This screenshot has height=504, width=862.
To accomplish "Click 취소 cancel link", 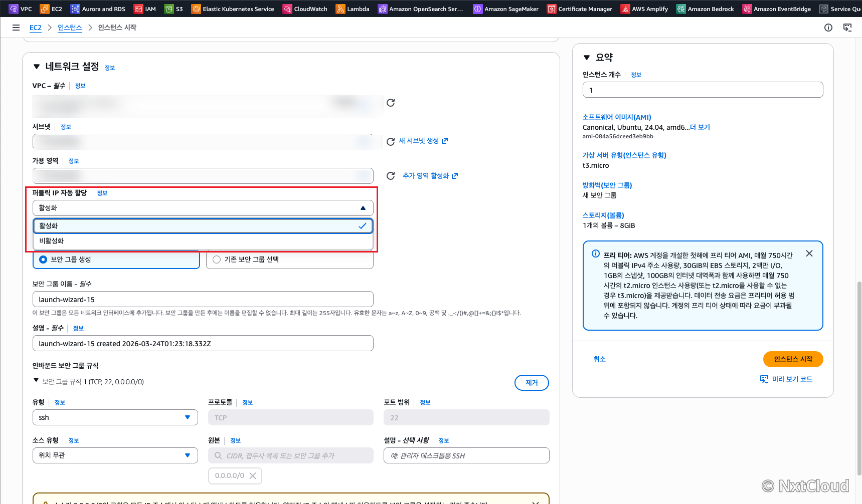I will (600, 359).
